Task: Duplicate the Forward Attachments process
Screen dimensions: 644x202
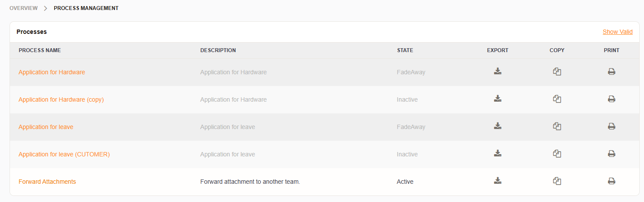Action: coord(557,181)
